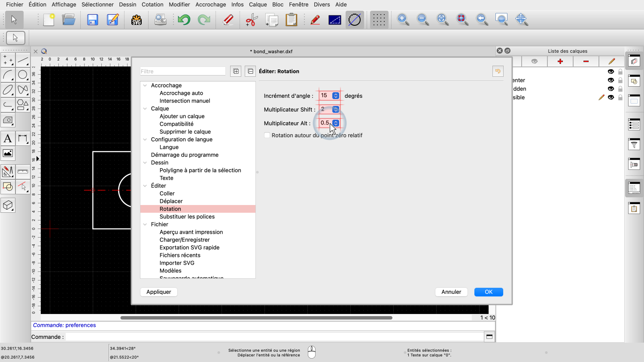Screen dimensions: 644x362
Task: Toggle lock on the third layer
Action: point(620,97)
